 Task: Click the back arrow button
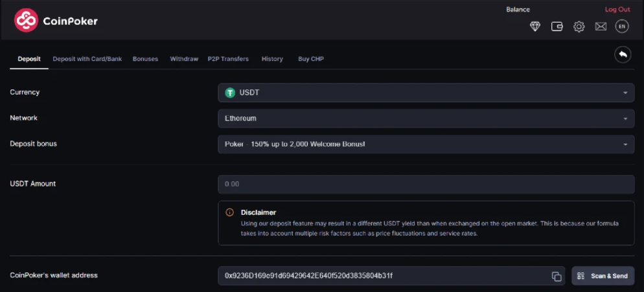[623, 54]
